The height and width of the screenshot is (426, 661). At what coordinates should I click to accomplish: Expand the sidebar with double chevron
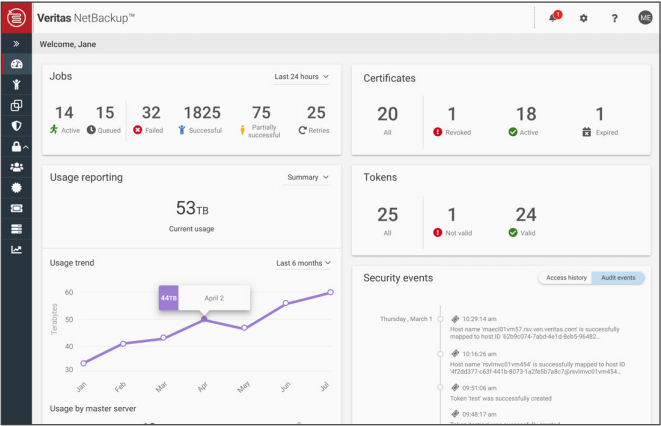click(x=16, y=44)
